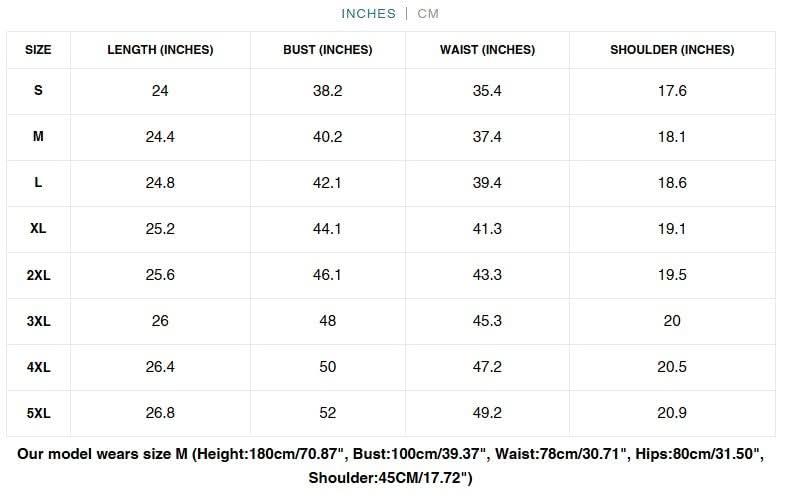This screenshot has height=499, width=786.
Task: Click the waist value 49.2 cell
Action: (x=487, y=413)
